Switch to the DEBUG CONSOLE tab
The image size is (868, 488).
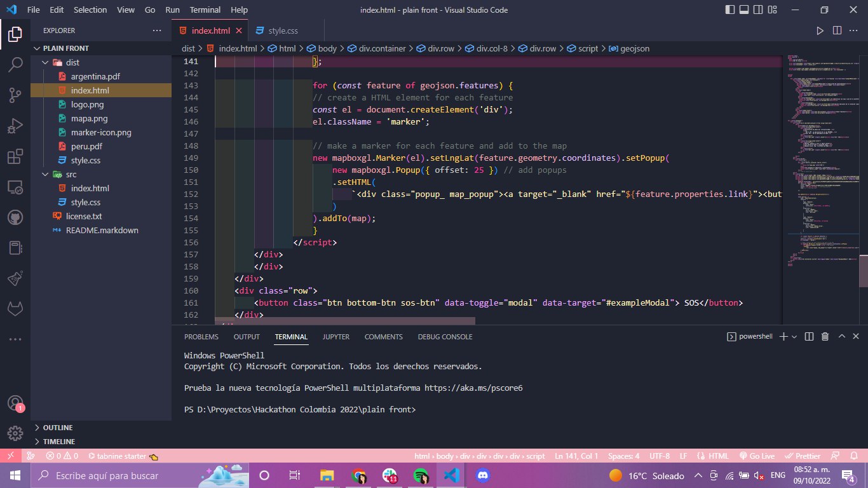(x=445, y=337)
